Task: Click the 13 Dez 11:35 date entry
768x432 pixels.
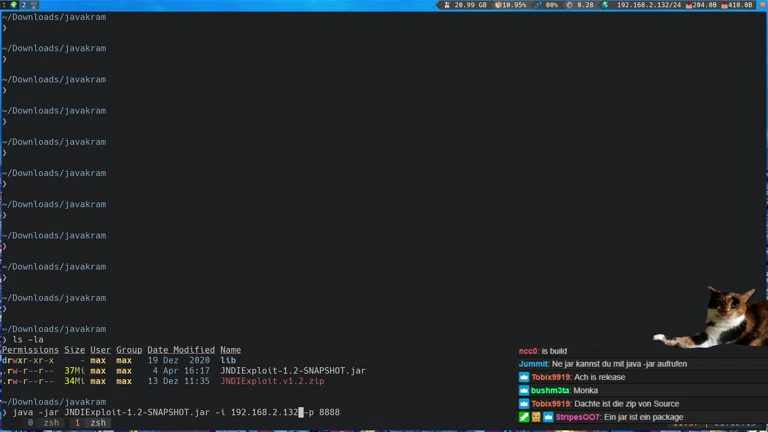Action: pos(178,381)
